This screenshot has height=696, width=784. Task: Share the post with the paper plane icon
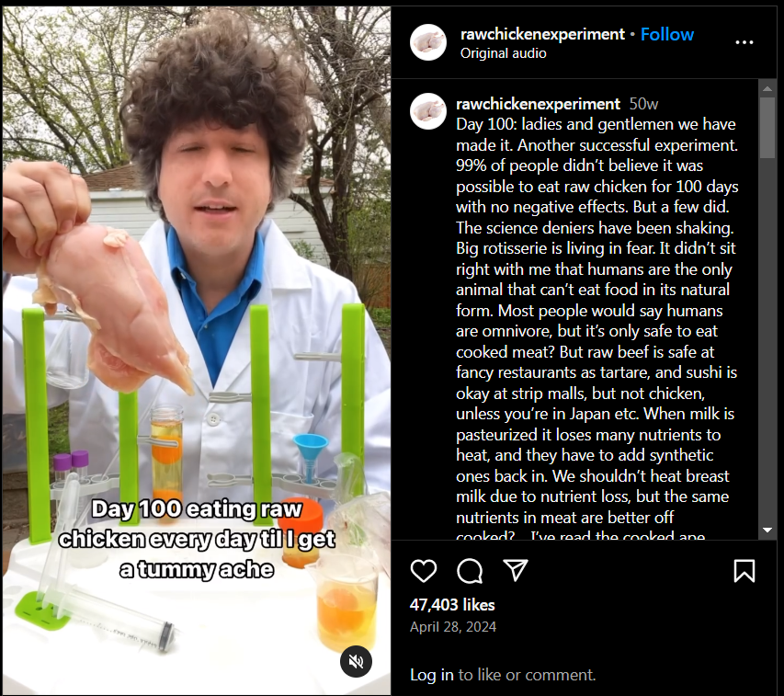pyautogui.click(x=516, y=570)
